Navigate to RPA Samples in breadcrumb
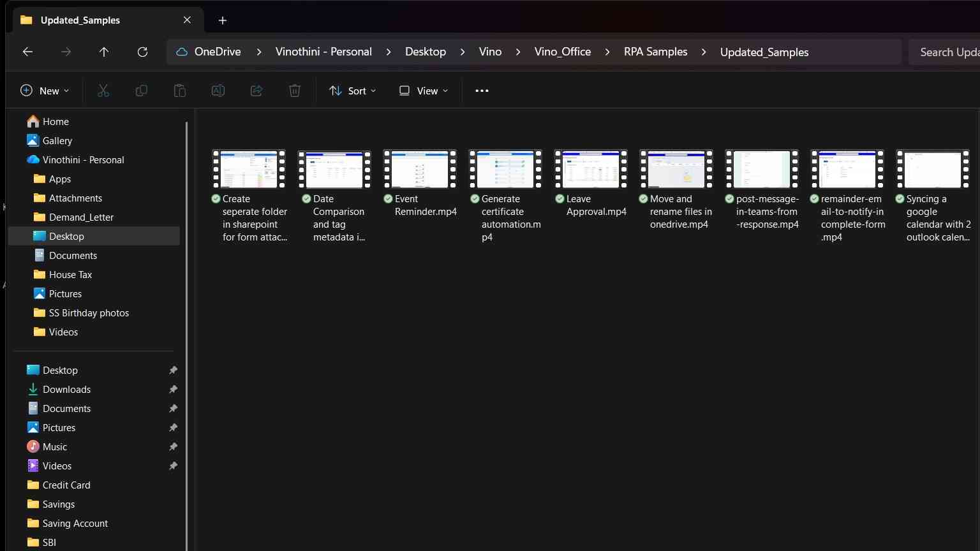The width and height of the screenshot is (980, 551). coord(655,52)
